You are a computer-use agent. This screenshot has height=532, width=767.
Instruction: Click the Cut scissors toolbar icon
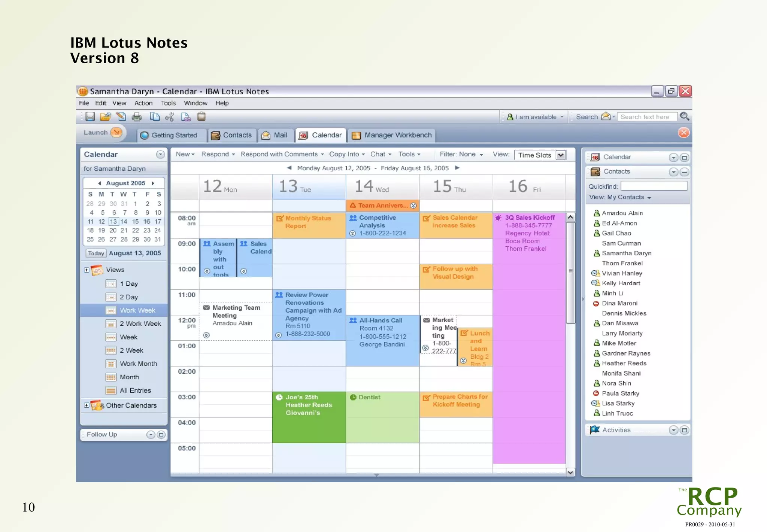pos(170,117)
